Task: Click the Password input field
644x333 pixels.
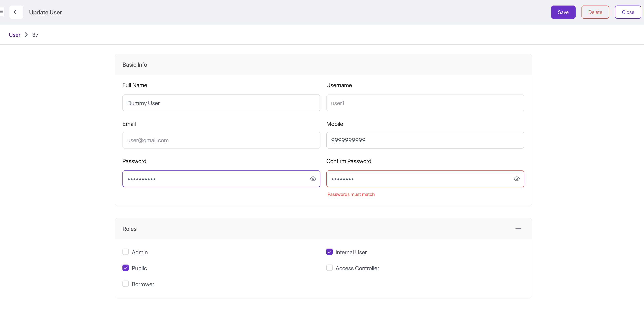Action: tap(215, 179)
